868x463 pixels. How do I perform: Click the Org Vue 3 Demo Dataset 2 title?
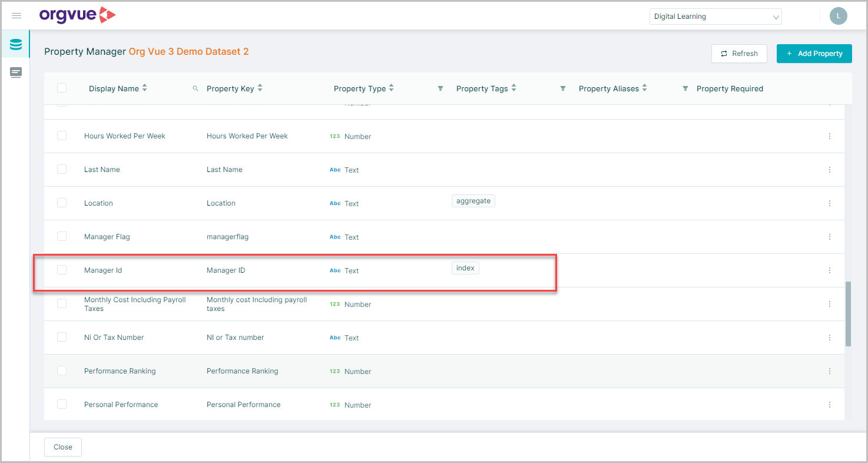[188, 52]
